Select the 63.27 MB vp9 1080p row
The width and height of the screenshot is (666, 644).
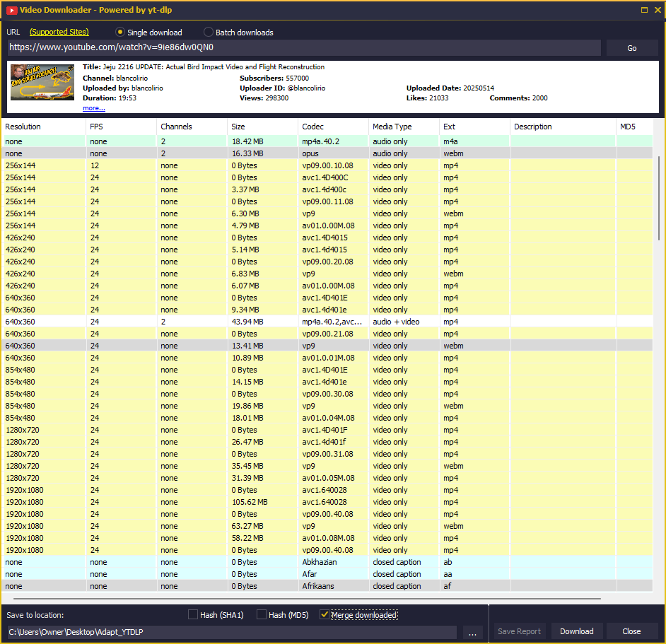[327, 526]
